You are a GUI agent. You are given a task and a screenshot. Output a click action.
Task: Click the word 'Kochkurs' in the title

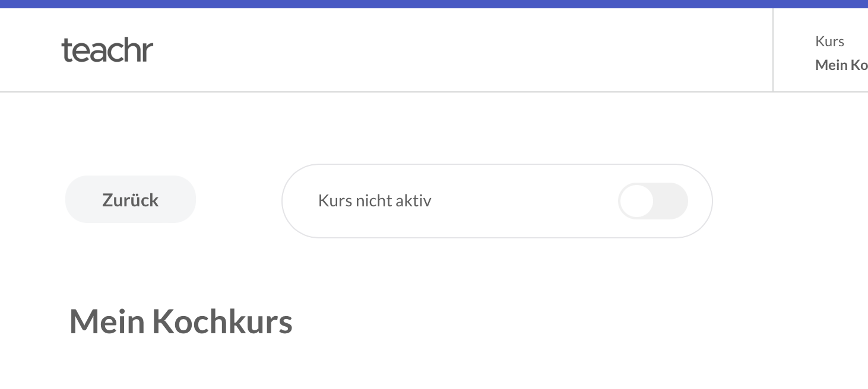click(222, 321)
